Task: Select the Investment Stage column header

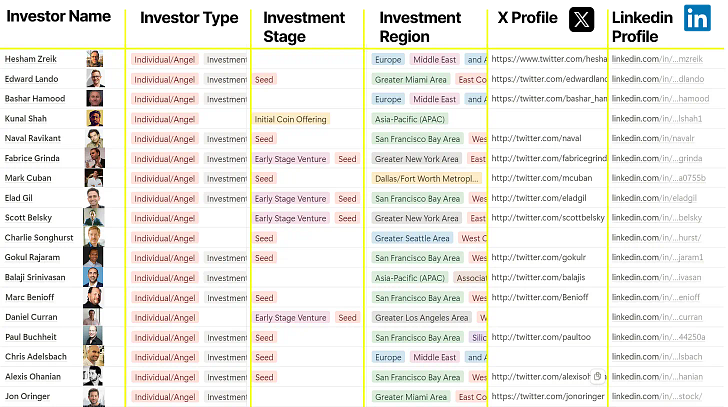Action: click(x=304, y=27)
